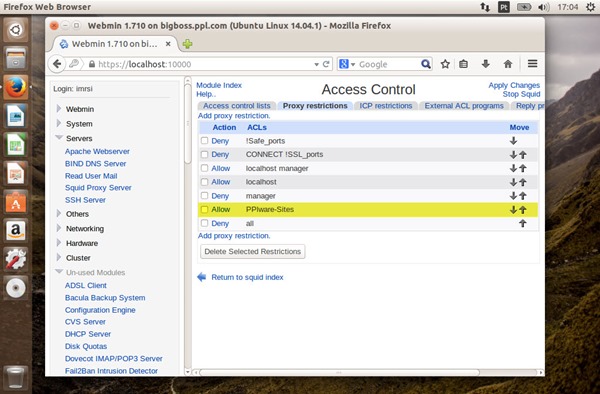Select the Proxy restrictions tab
Screen dimensions: 600x394
coord(315,106)
